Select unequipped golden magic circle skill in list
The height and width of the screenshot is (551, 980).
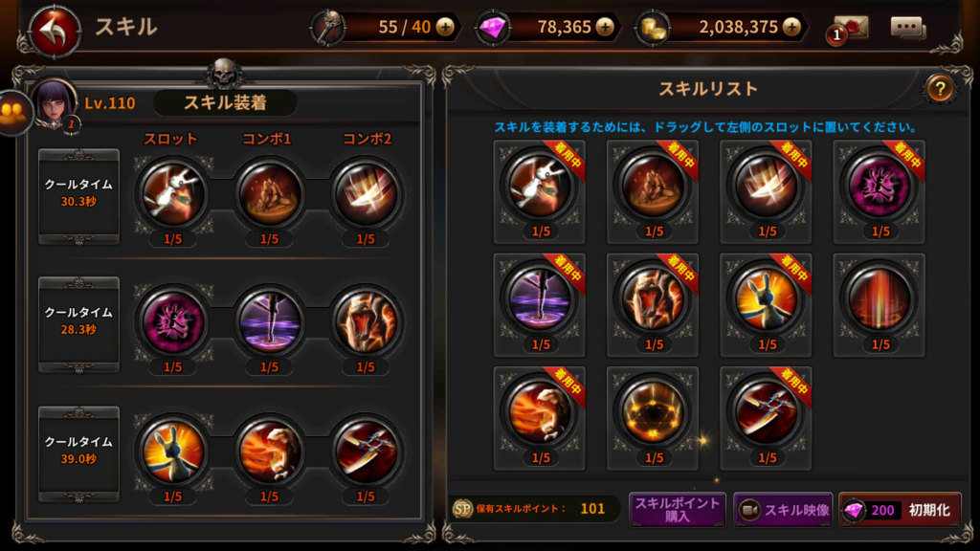653,412
